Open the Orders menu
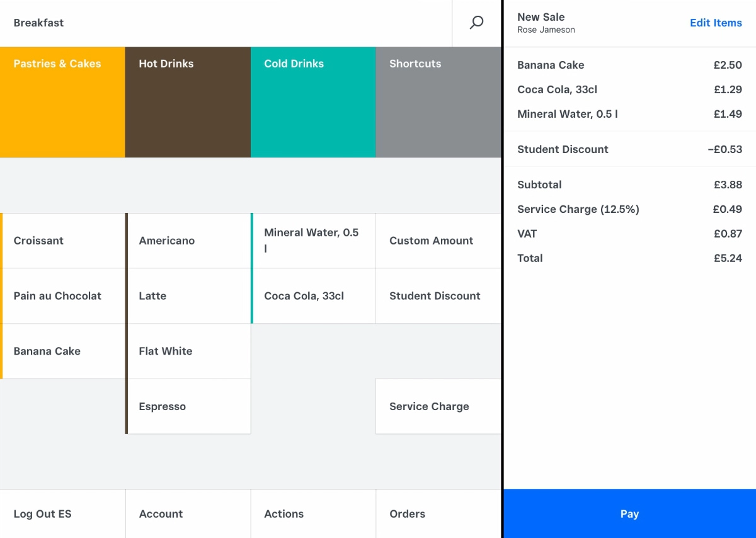756x538 pixels. 438,514
